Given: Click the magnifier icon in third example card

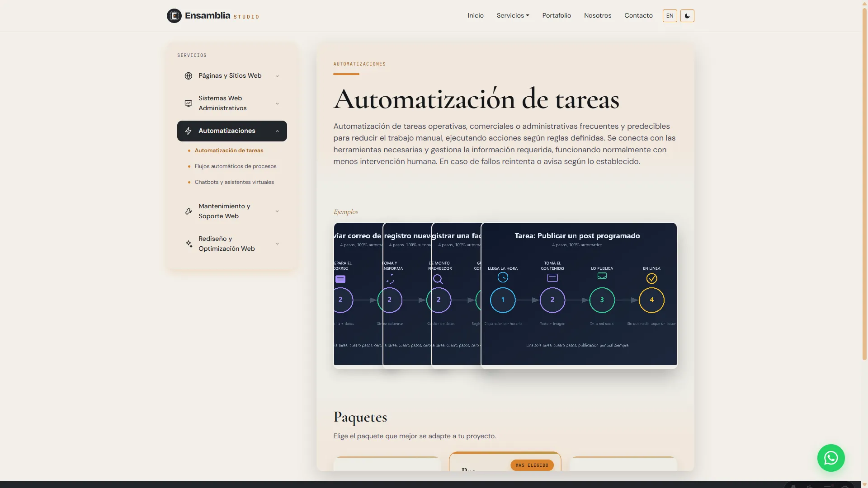Looking at the screenshot, I should point(438,279).
